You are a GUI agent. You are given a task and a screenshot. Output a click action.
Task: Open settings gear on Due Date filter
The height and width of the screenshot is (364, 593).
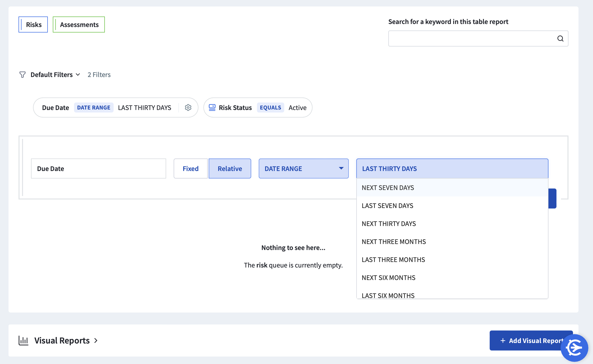coord(188,107)
